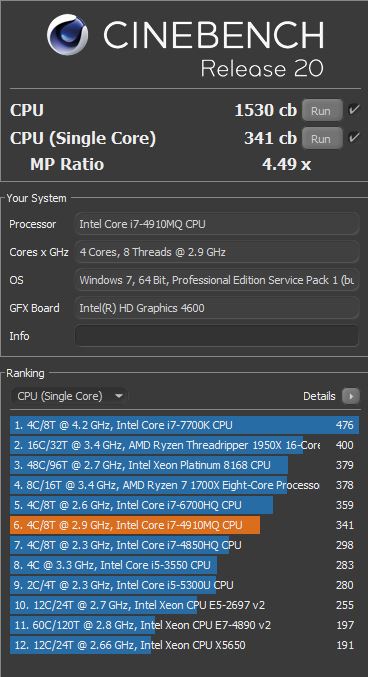The height and width of the screenshot is (677, 368).
Task: Select ranking row 12 Xeon CPU X5650
Action: tap(184, 645)
